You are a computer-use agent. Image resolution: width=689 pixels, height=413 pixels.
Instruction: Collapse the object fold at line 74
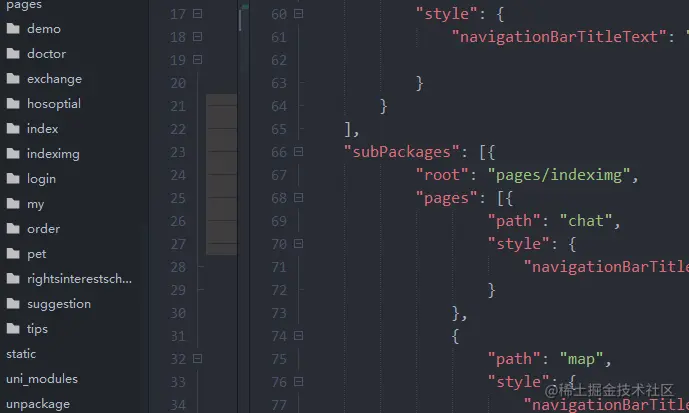(x=298, y=336)
